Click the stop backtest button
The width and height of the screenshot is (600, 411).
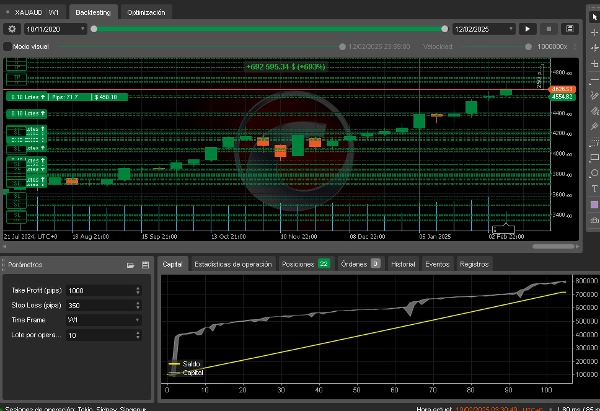point(551,29)
